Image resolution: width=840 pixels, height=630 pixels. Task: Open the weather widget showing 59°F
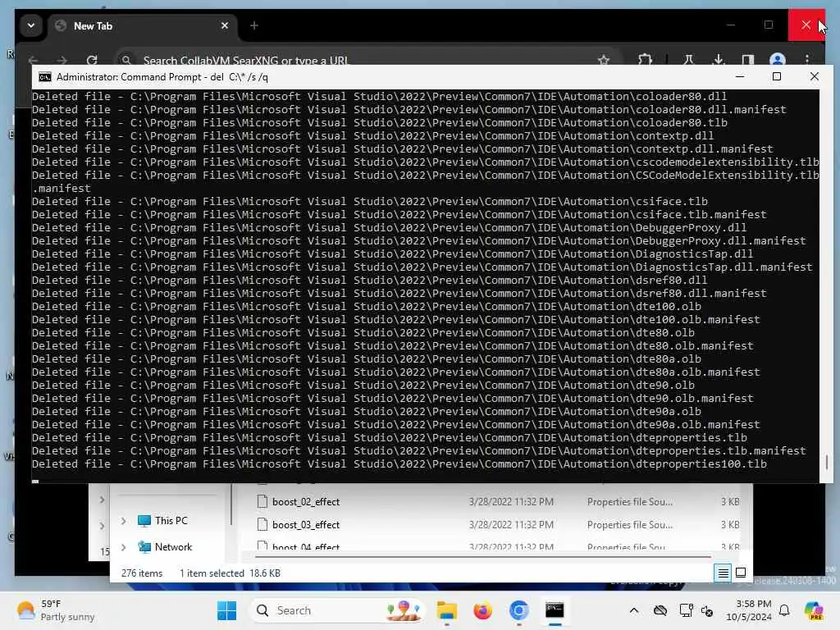[x=55, y=610]
